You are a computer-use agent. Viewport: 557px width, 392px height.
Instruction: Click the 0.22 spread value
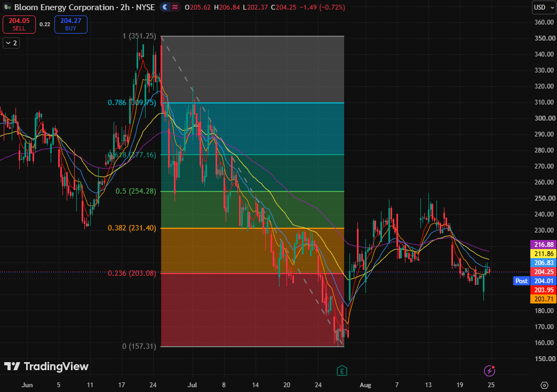click(45, 25)
